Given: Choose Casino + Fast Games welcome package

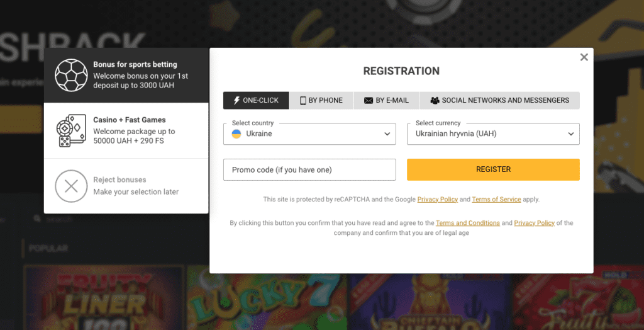Looking at the screenshot, I should click(126, 130).
